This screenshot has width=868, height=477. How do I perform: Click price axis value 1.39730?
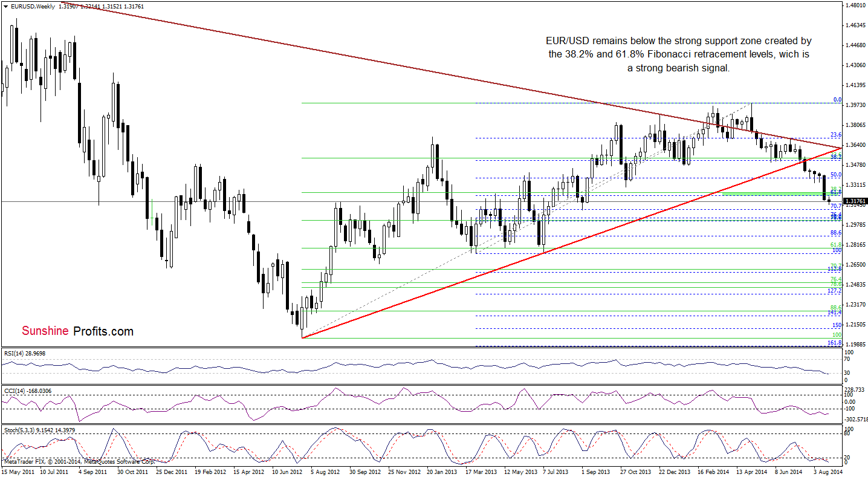(856, 105)
